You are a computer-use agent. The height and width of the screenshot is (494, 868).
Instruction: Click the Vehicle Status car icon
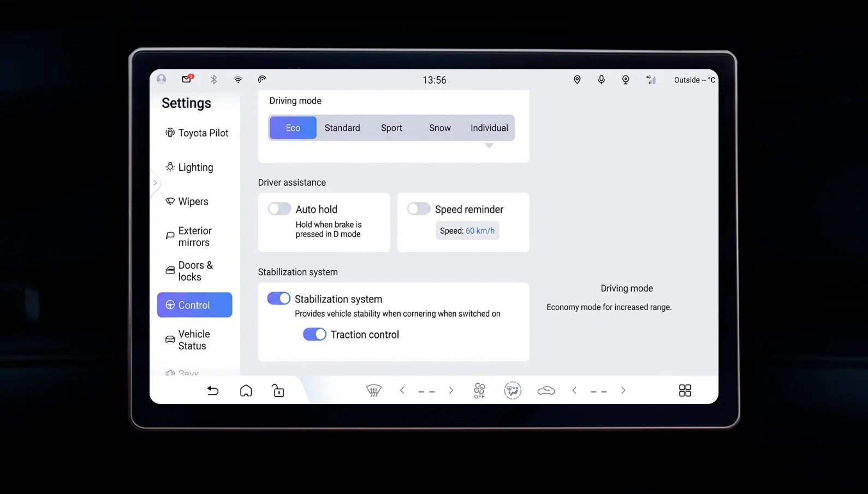(170, 339)
